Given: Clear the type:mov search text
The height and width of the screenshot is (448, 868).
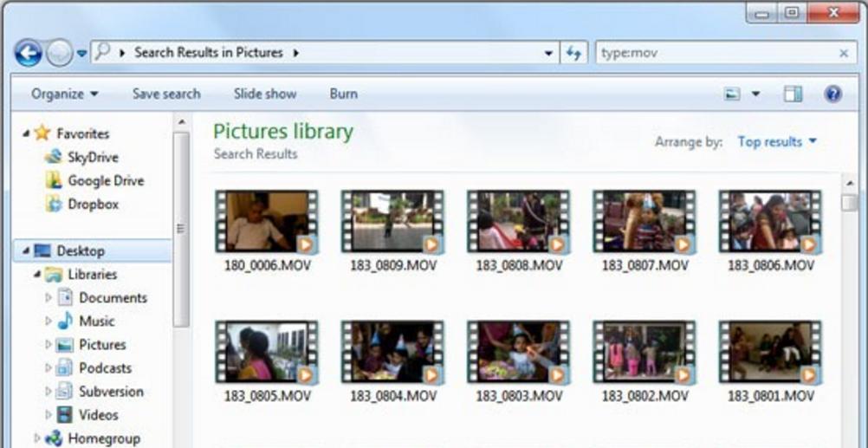Looking at the screenshot, I should point(844,54).
